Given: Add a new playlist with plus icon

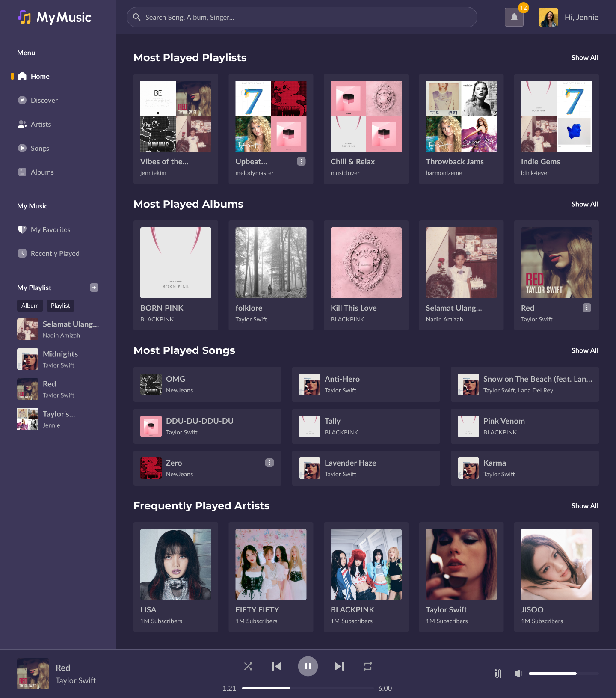Looking at the screenshot, I should [94, 288].
